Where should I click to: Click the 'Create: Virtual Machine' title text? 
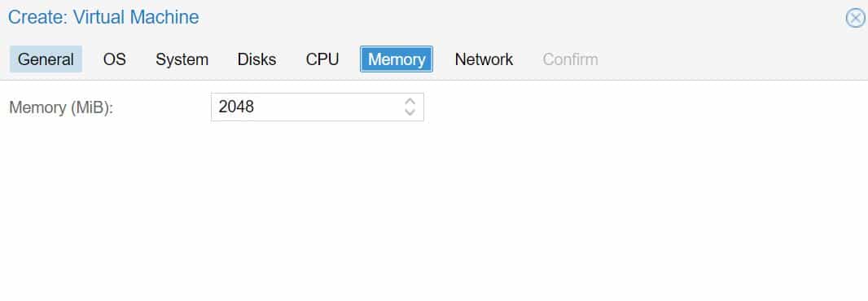coord(103,17)
